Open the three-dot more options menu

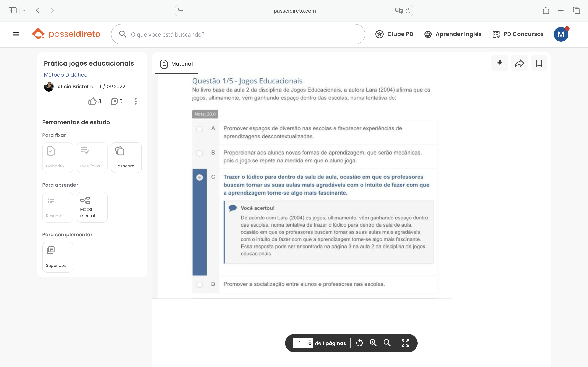pyautogui.click(x=136, y=101)
